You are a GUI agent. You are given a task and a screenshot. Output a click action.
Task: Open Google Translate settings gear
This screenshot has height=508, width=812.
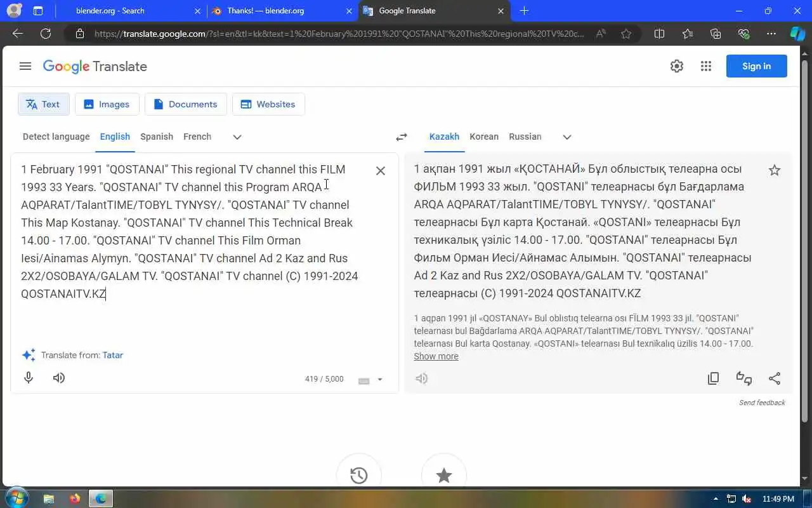[x=677, y=66]
